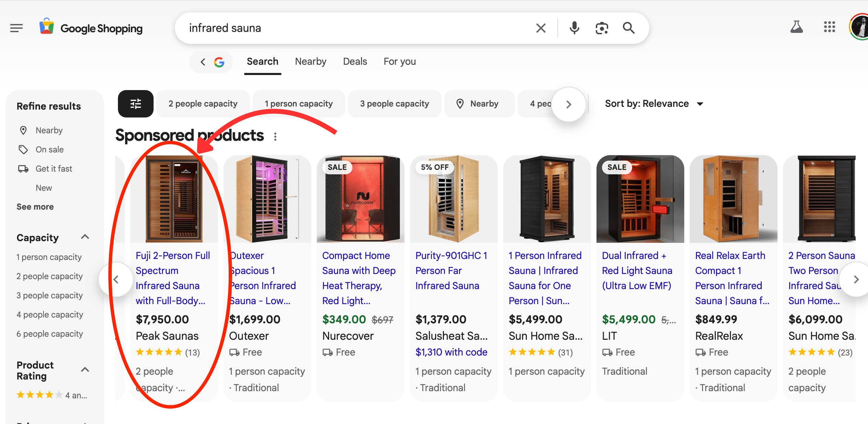Viewport: 868px width, 424px height.
Task: Click See more under Refine results
Action: (x=35, y=207)
